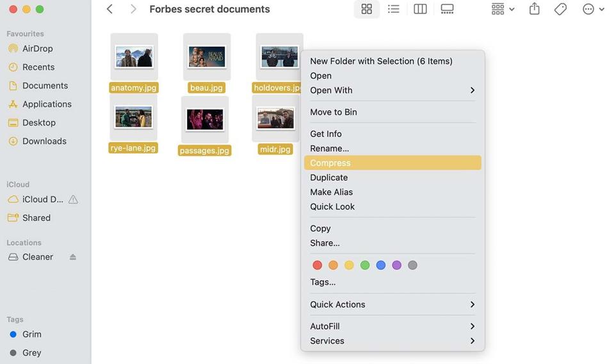Choose New Folder with Selection
The image size is (614, 364).
coord(381,61)
